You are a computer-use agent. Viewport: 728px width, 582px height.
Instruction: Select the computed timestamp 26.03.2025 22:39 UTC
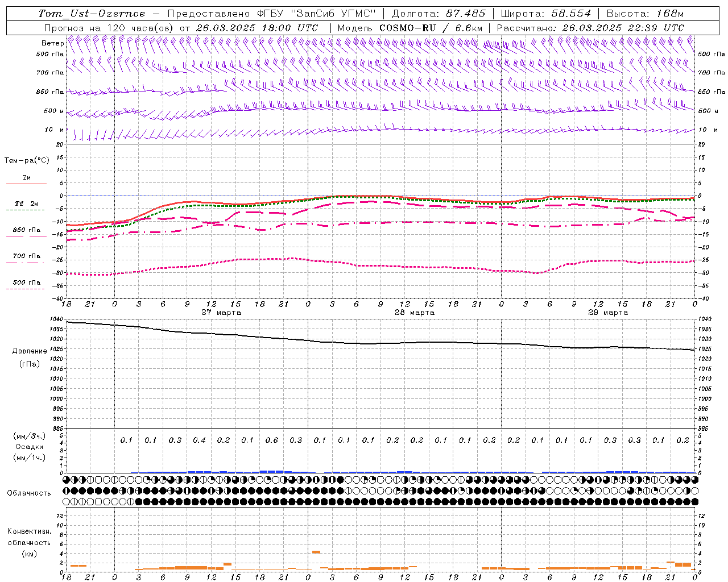(x=623, y=28)
